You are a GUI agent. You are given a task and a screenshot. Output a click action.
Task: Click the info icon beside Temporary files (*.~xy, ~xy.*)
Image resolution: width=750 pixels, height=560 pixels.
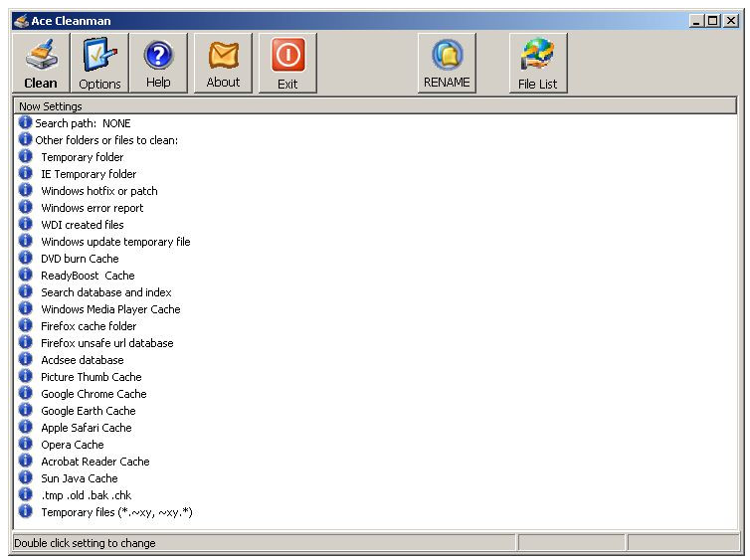(25, 511)
